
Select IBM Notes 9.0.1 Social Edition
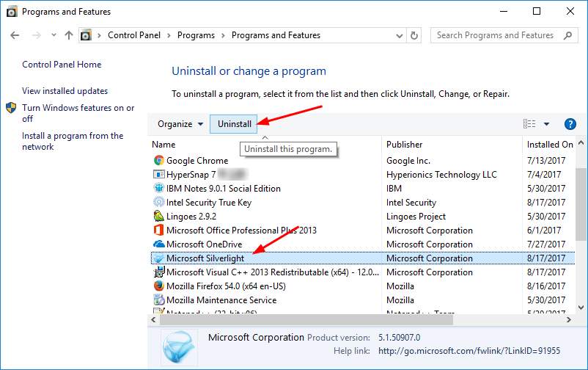coord(224,188)
